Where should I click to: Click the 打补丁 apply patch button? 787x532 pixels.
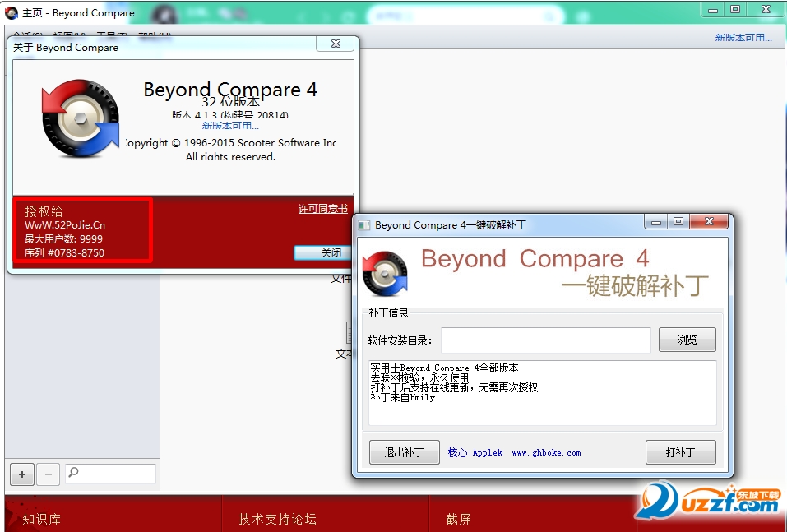click(x=681, y=452)
